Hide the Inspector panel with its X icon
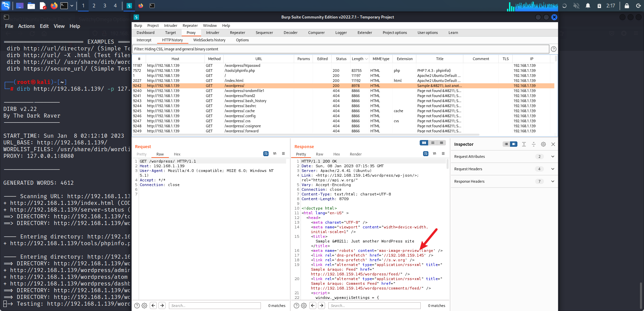 (x=553, y=144)
